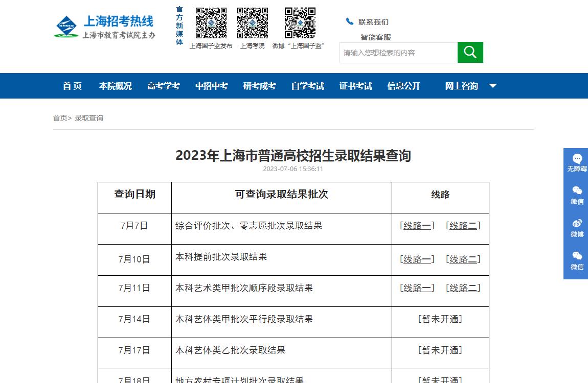
Task: Click 暂未开通 in the 7月14日 row
Action: 440,319
